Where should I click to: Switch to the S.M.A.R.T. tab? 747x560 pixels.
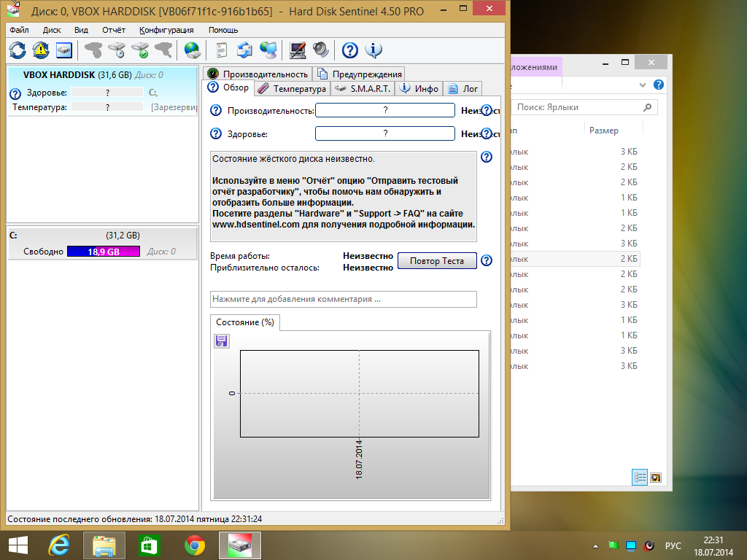(363, 88)
